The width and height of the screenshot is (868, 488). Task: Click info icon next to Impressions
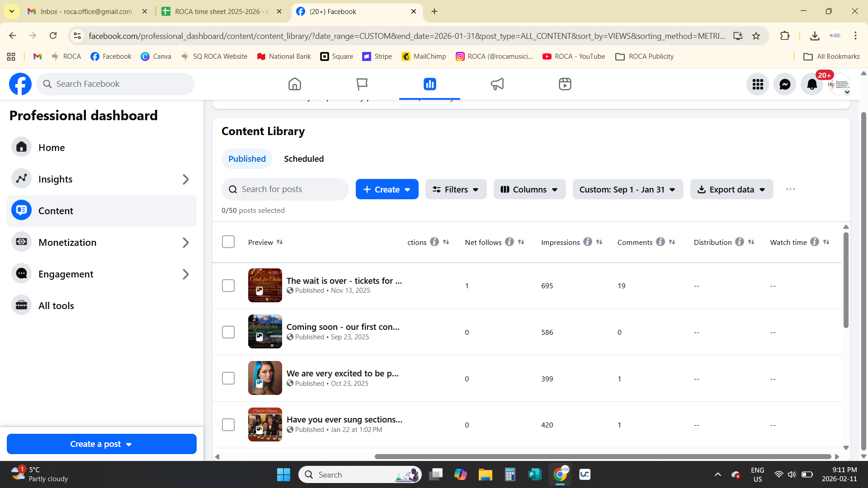point(587,242)
